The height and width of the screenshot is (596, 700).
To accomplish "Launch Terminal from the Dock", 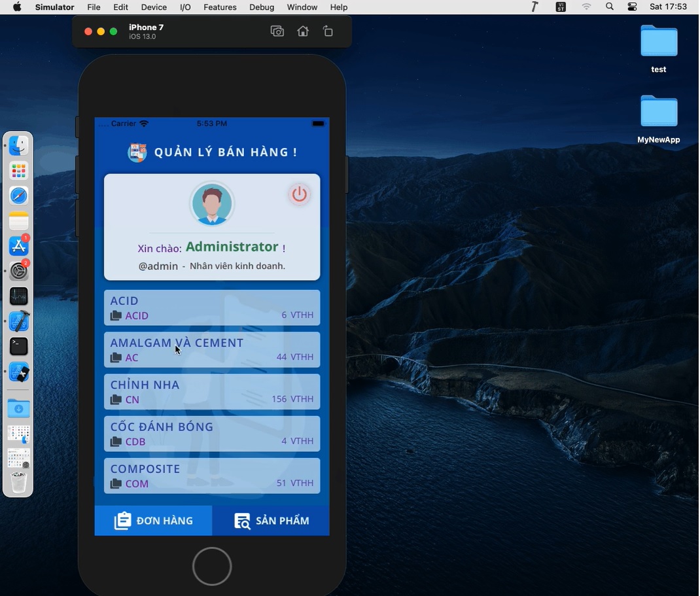I will click(19, 346).
